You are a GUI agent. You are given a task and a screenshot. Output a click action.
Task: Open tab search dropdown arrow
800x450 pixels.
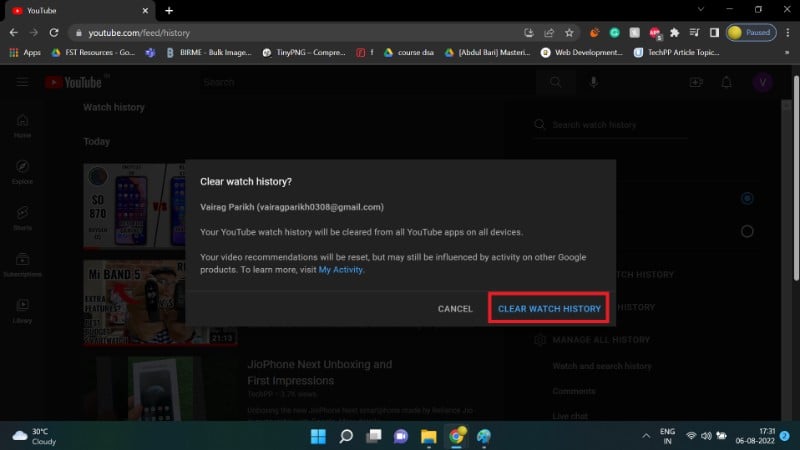[x=701, y=9]
